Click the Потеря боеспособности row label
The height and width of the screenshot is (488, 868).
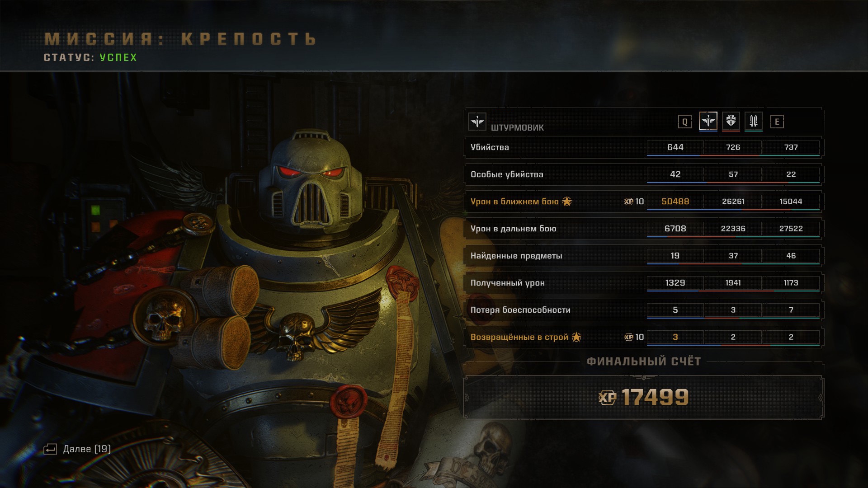[x=520, y=310]
